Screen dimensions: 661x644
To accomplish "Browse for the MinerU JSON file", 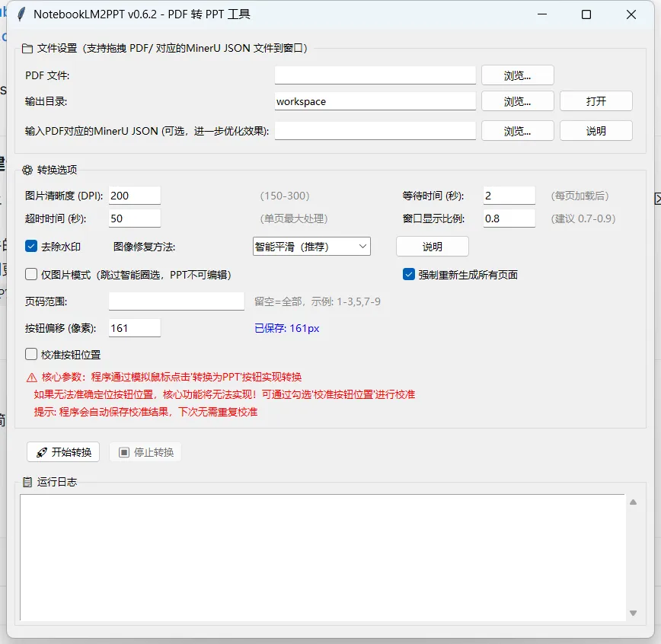I will [x=517, y=131].
